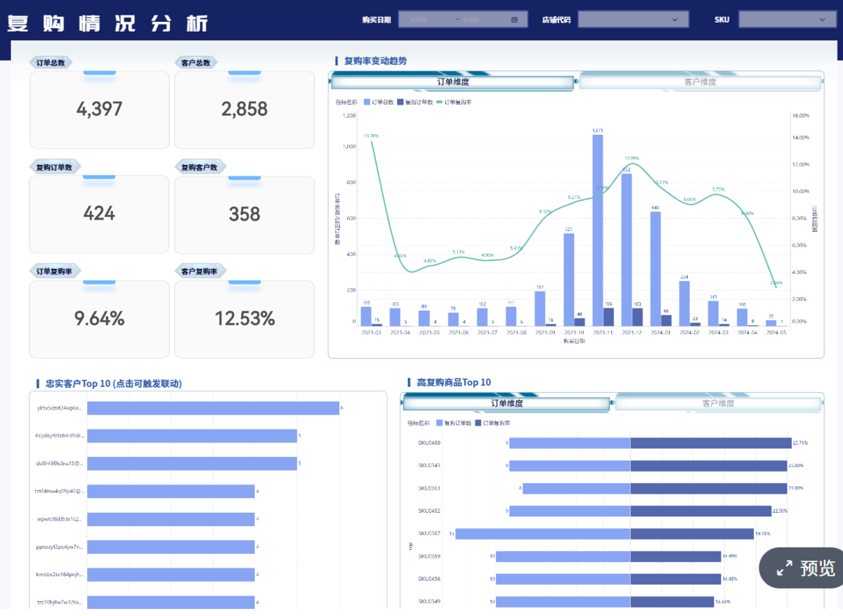Click the 客户复购率 card showing 12.53%

click(x=244, y=320)
